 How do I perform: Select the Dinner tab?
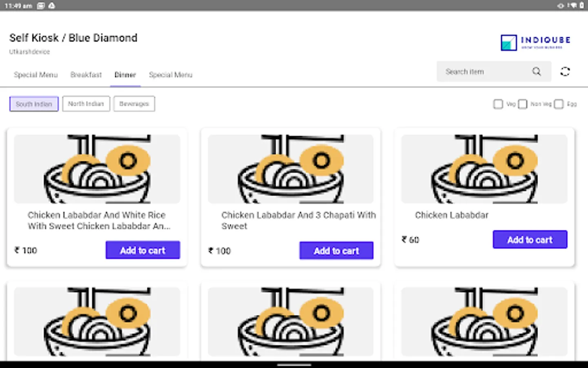125,75
